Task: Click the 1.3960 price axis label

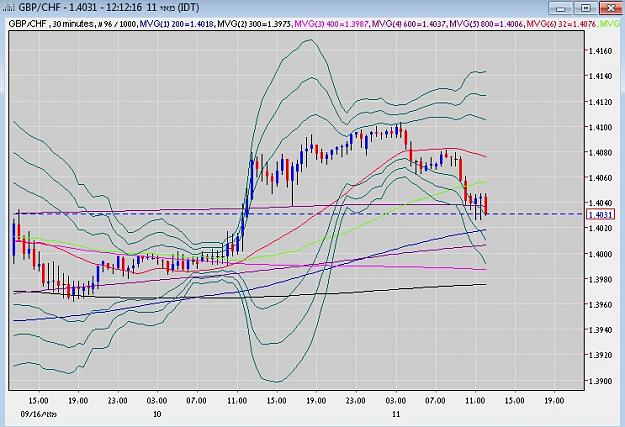Action: point(600,305)
